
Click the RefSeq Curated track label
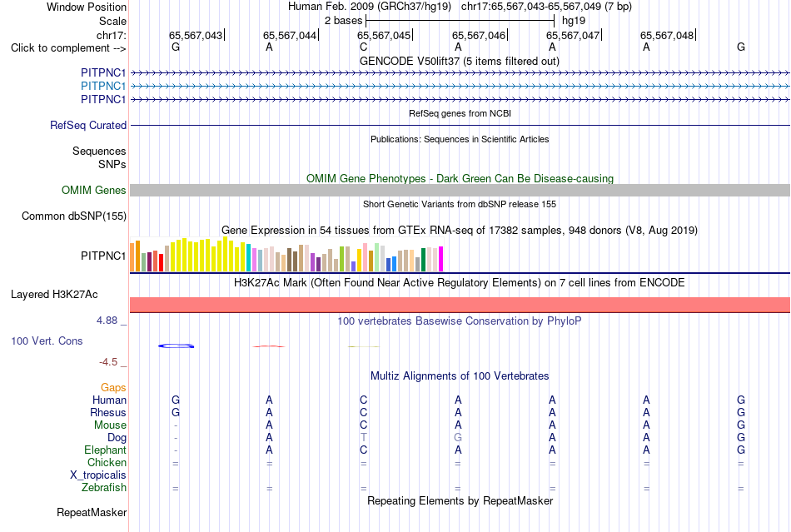(87, 125)
